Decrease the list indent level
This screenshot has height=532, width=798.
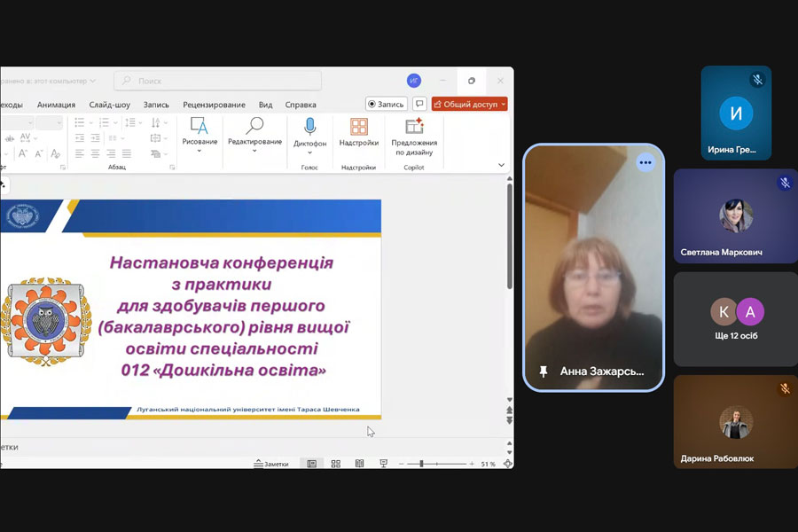tap(80, 138)
